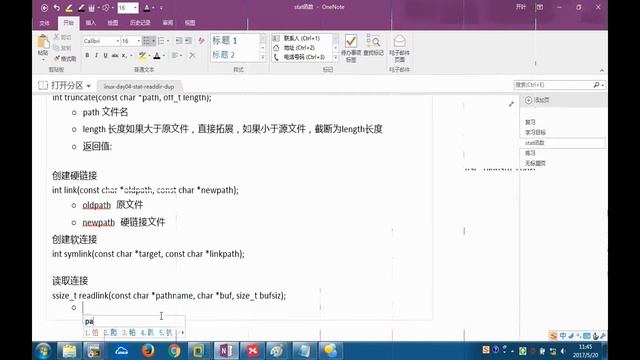The image size is (640, 360).
Task: Decrease the indent level
Action: click(x=179, y=41)
